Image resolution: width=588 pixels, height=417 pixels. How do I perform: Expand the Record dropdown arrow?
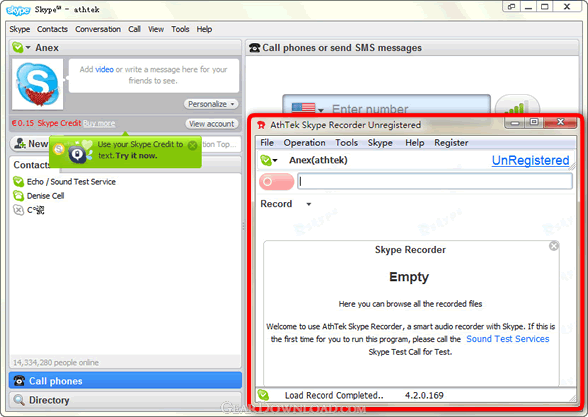click(x=309, y=204)
